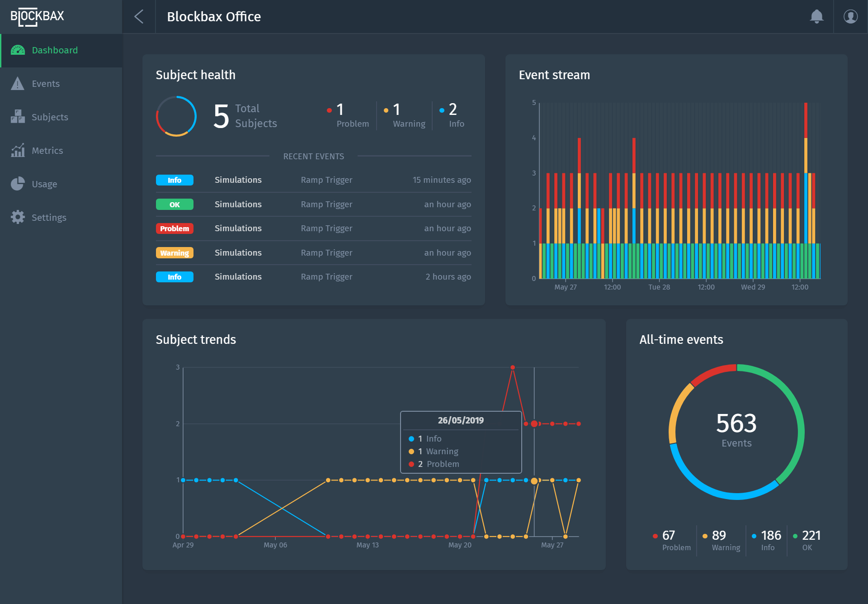Image resolution: width=868 pixels, height=604 pixels.
Task: Click the Blockbax logo
Action: click(38, 17)
